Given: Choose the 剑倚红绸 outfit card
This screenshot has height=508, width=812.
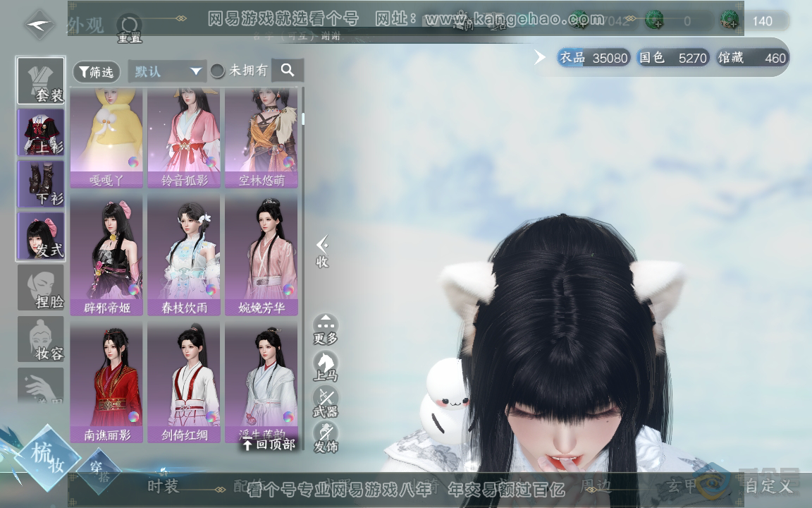Looking at the screenshot, I should (x=184, y=382).
